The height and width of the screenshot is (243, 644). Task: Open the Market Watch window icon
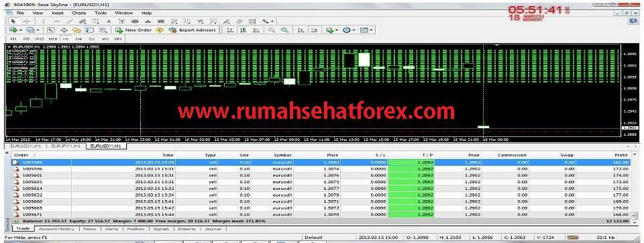pyautogui.click(x=51, y=30)
